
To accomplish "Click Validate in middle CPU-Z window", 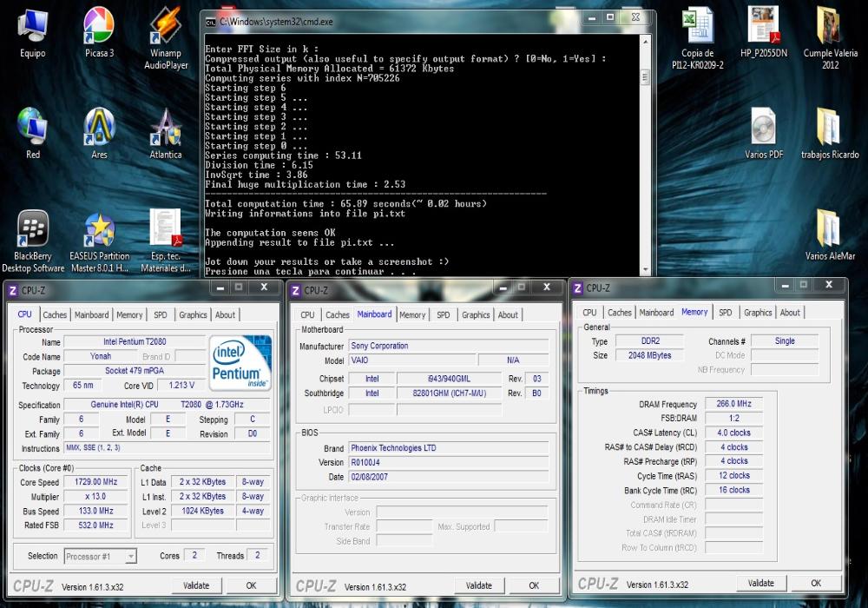I will coord(479,585).
